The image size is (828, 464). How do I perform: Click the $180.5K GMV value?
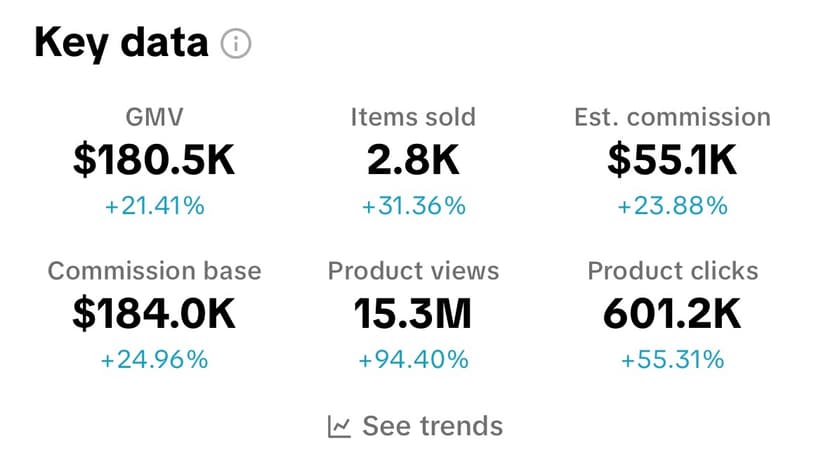pos(154,161)
